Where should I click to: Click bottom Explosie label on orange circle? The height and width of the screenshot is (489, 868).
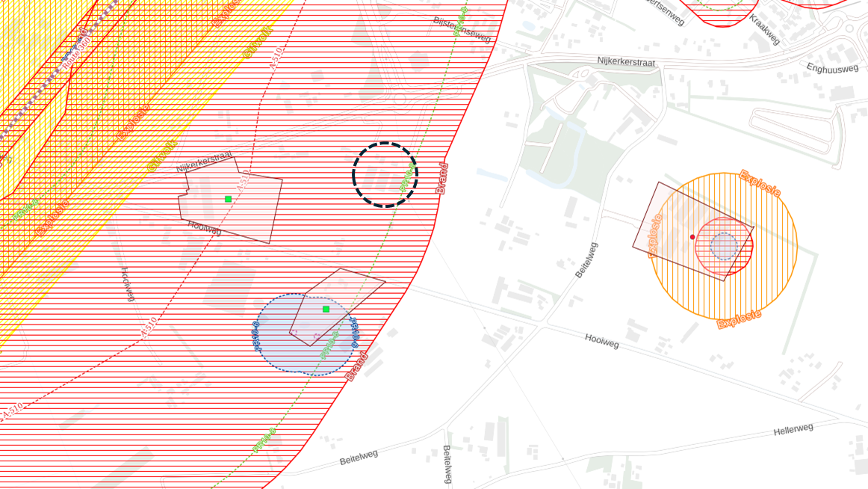coord(739,319)
